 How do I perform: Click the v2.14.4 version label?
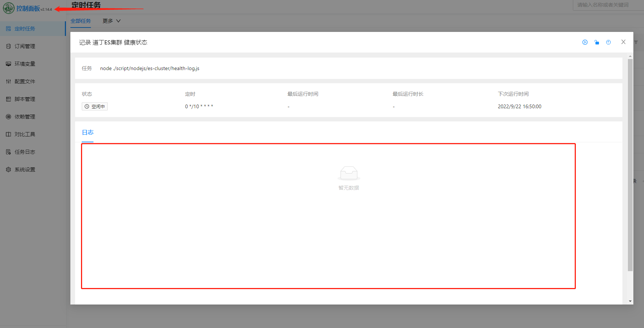click(46, 10)
